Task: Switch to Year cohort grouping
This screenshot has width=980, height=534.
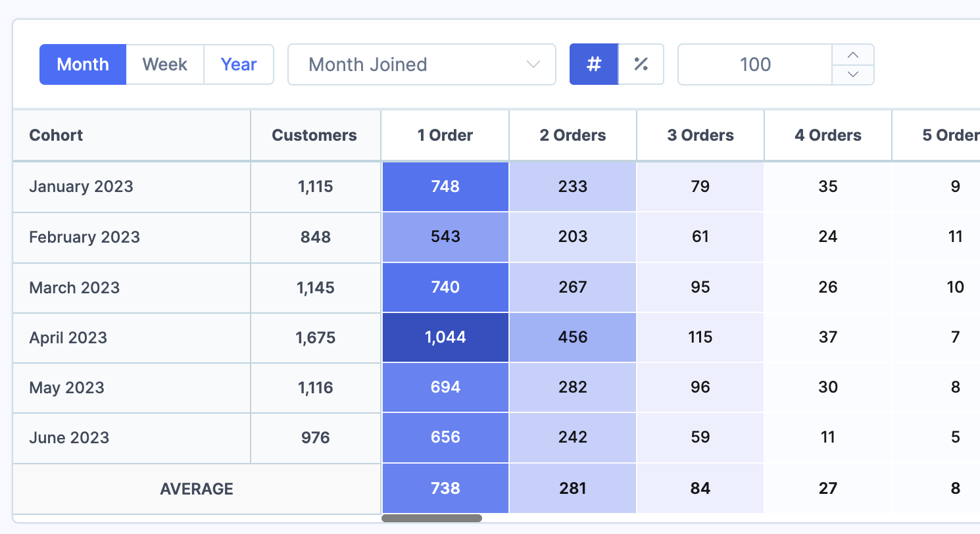Action: point(238,64)
